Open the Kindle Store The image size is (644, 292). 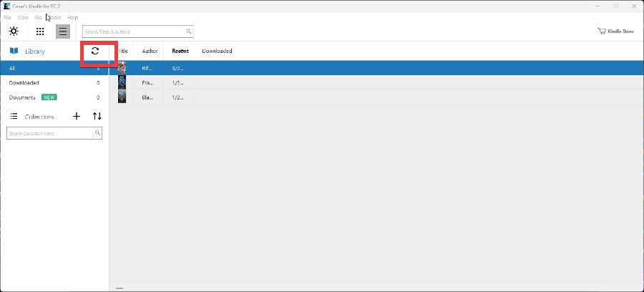[x=615, y=31]
